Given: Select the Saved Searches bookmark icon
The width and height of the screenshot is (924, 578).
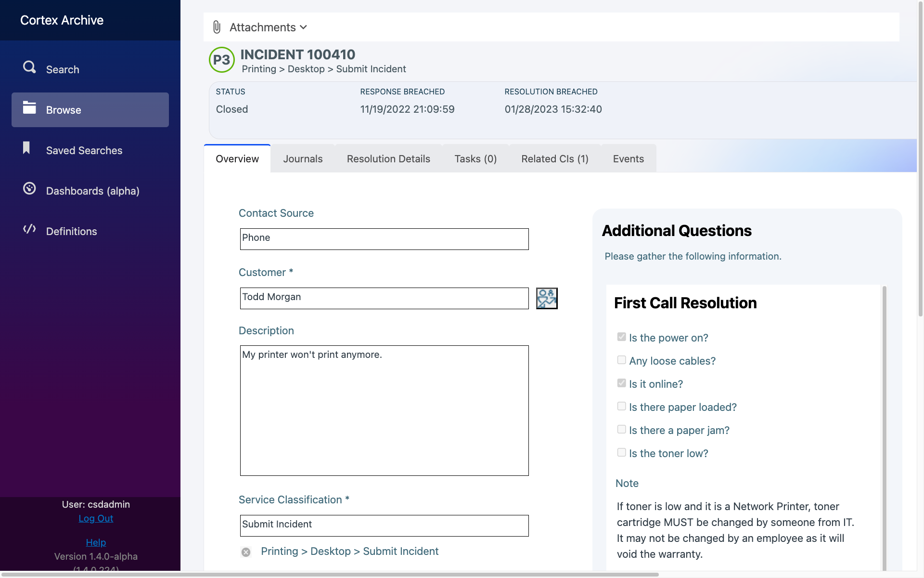Looking at the screenshot, I should [26, 148].
